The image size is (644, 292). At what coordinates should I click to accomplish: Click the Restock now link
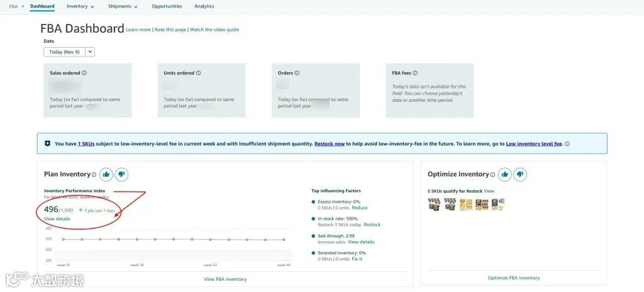(x=330, y=144)
